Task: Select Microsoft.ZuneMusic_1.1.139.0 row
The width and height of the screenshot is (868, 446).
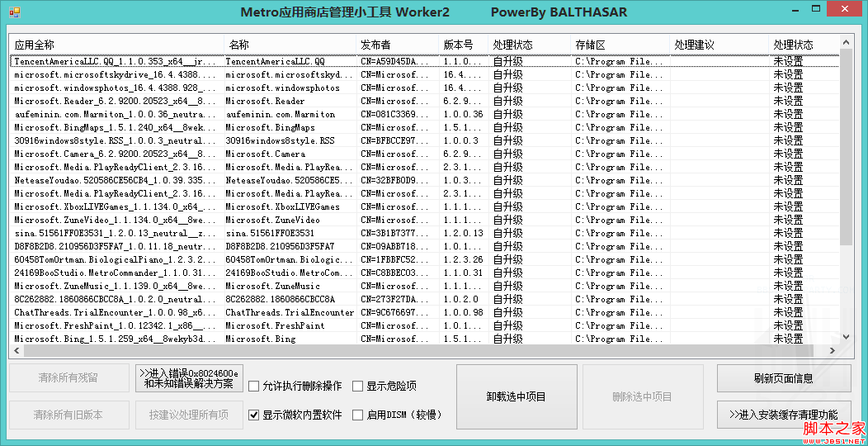Action: (424, 286)
